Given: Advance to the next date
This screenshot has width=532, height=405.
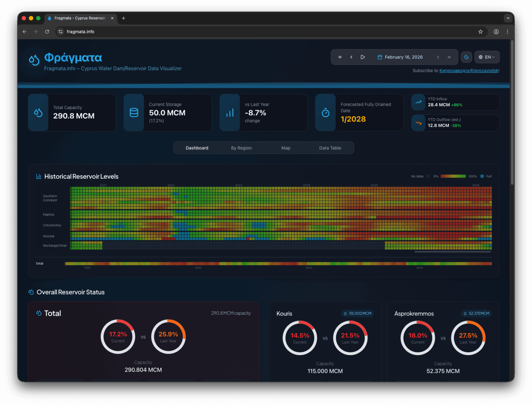Looking at the screenshot, I should click(x=438, y=57).
